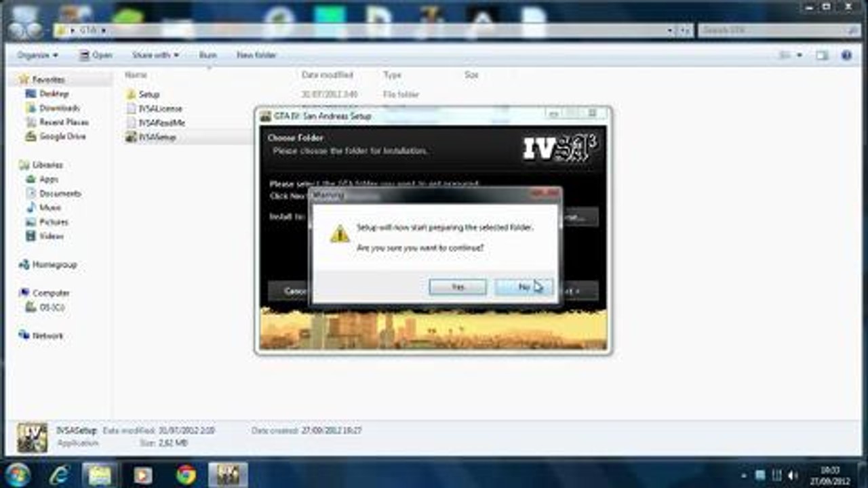Sort files by Date modified column
The image size is (868, 488).
click(x=328, y=75)
